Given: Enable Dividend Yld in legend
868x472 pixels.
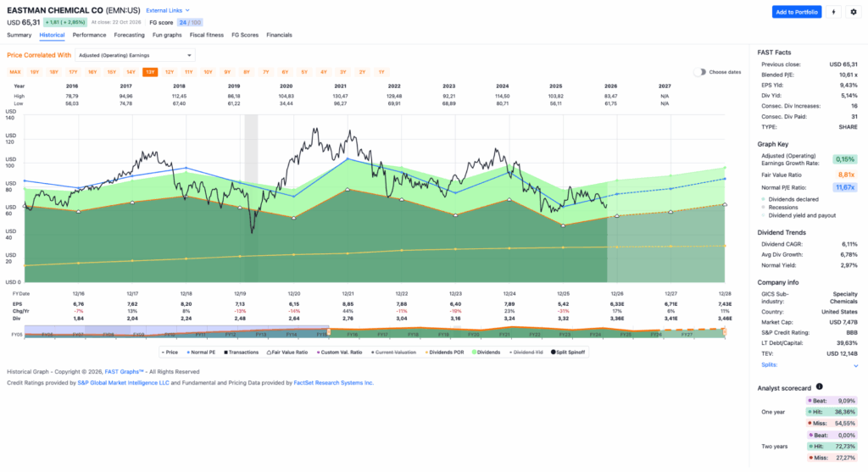Looking at the screenshot, I should tap(526, 352).
